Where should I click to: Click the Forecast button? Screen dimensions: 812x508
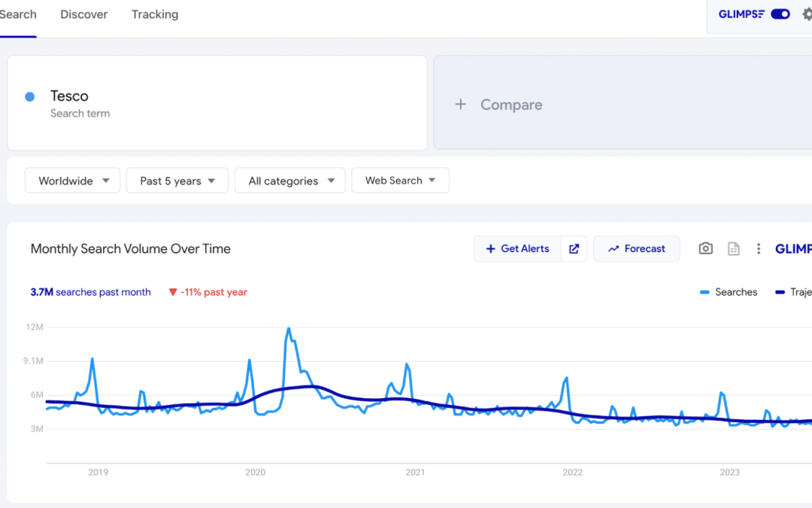[637, 249]
